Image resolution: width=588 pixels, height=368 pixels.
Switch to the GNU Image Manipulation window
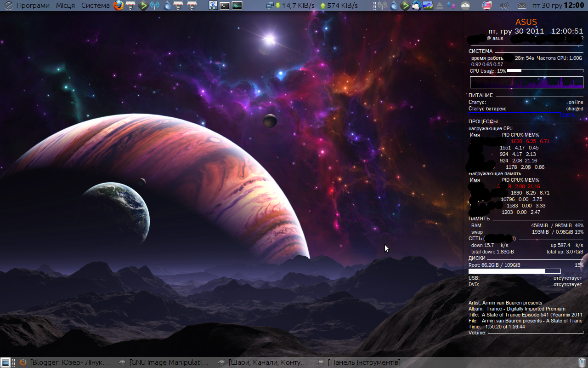click(x=164, y=362)
